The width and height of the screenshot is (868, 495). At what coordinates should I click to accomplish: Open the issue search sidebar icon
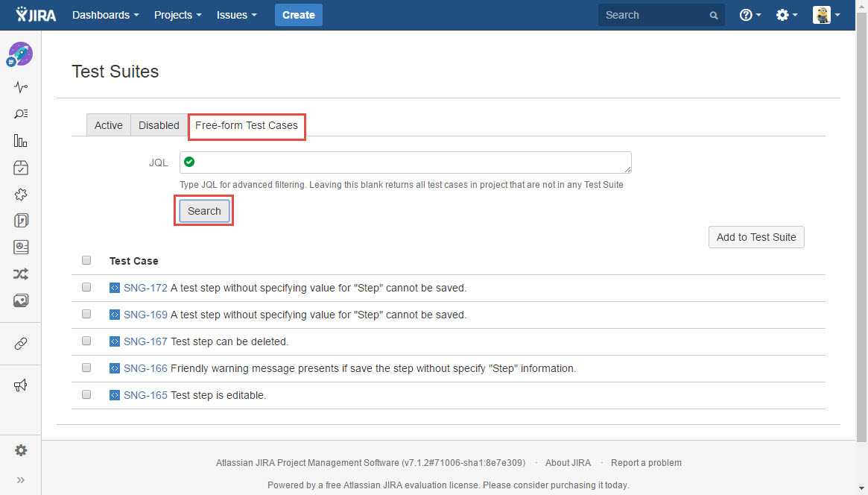click(x=20, y=113)
